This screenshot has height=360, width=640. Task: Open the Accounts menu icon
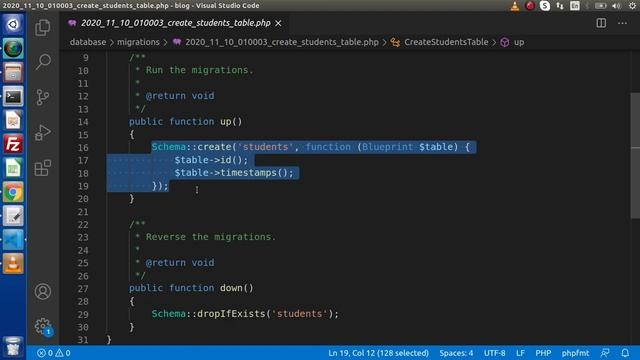42,291
